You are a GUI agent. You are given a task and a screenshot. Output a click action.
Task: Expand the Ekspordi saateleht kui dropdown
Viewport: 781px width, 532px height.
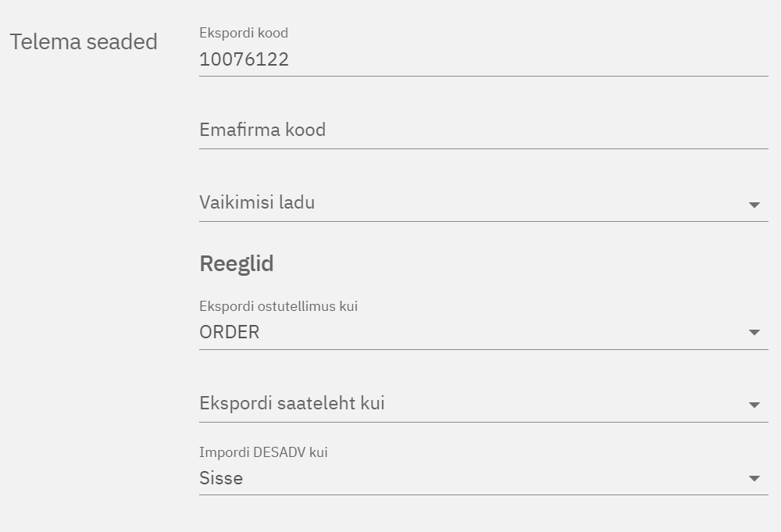click(473, 404)
